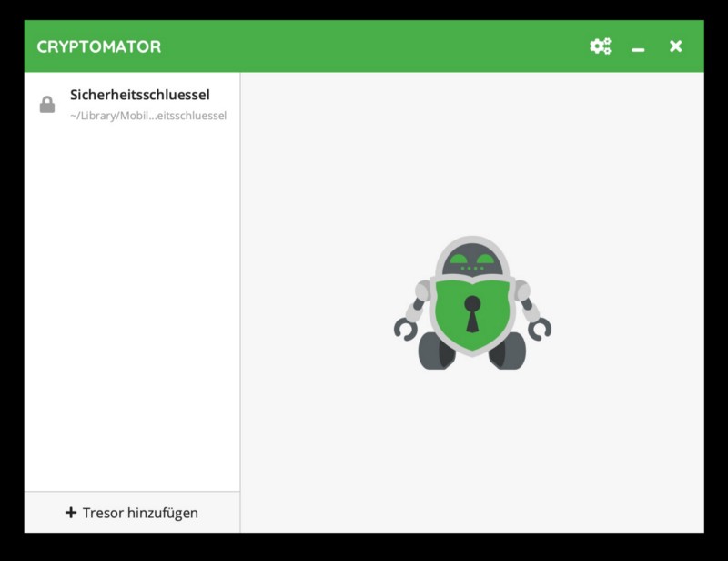Click the plus icon in the bottom bar

71,513
